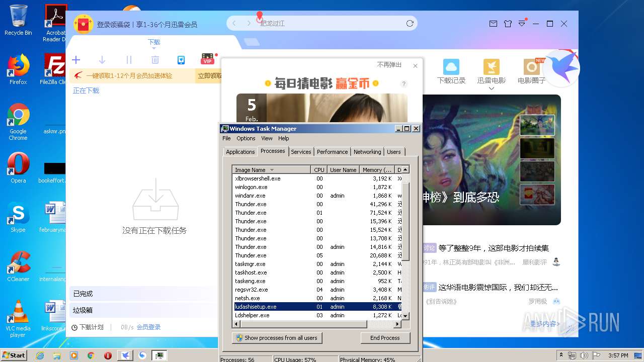Switch to the Networking tab

point(367,152)
